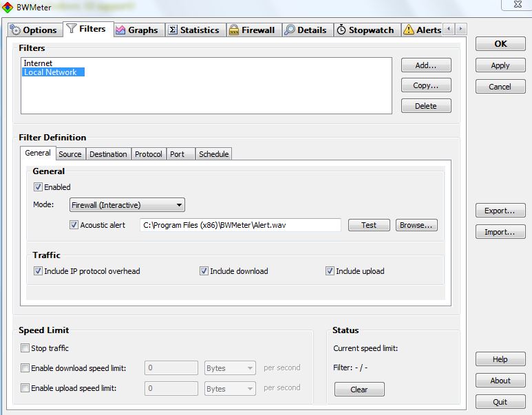Image resolution: width=532 pixels, height=415 pixels.
Task: Test the acoustic alert sound
Action: (369, 225)
